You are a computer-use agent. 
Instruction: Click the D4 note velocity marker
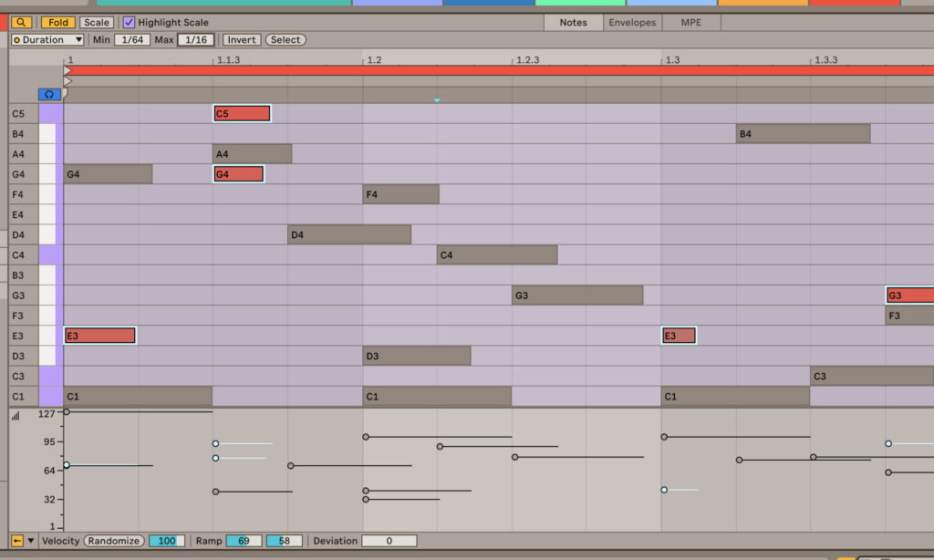[x=291, y=465]
